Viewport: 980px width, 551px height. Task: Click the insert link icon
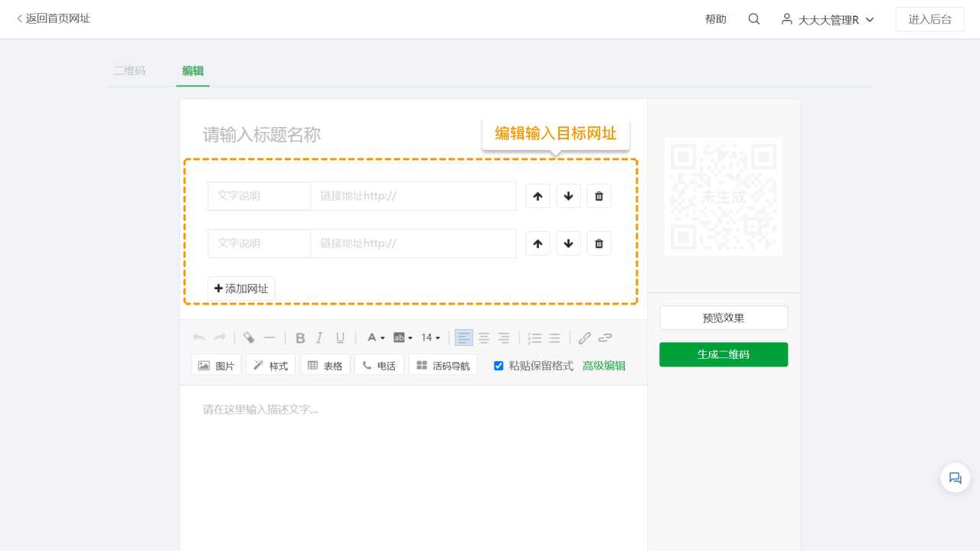click(584, 337)
